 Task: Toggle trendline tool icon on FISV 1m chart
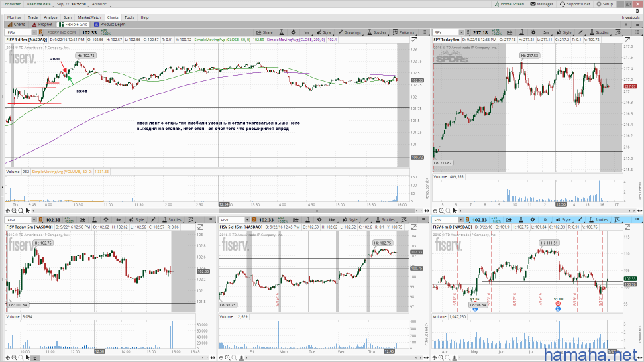click(x=414, y=40)
